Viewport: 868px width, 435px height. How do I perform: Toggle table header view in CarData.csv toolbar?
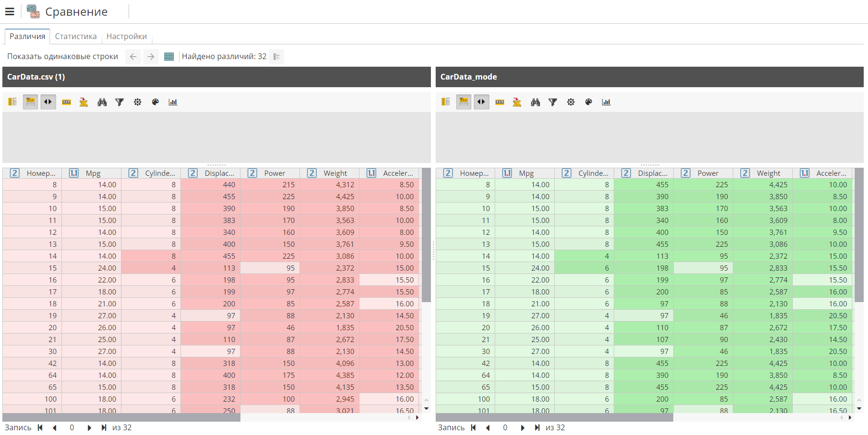click(x=30, y=102)
